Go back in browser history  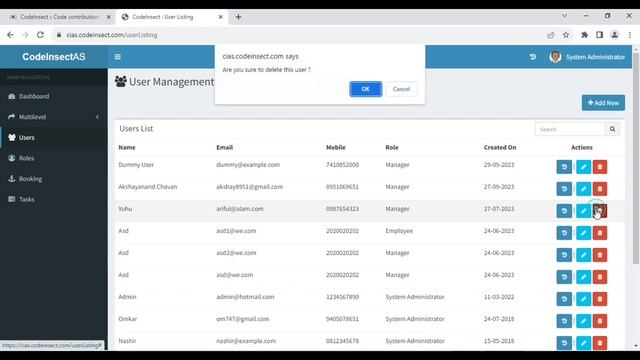(x=10, y=35)
